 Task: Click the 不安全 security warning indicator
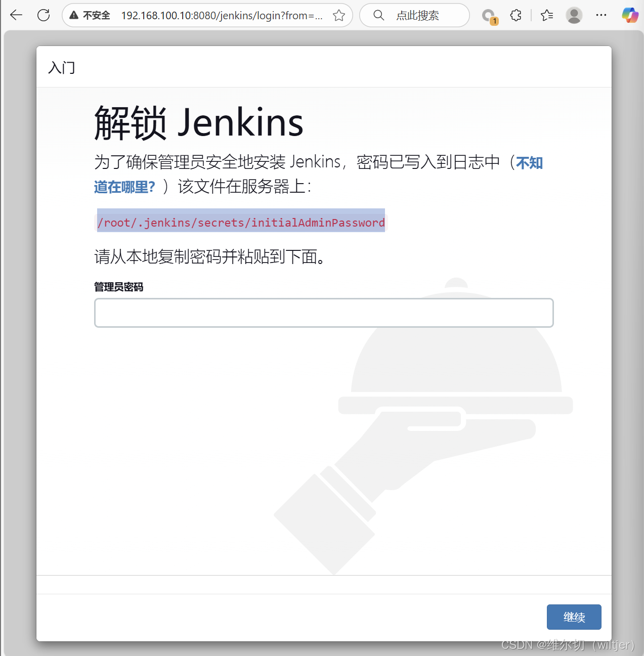90,15
